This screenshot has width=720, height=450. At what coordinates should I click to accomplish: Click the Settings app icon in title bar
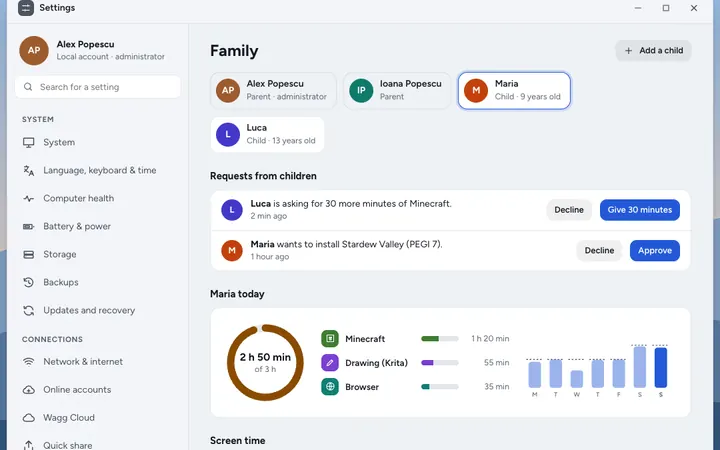pos(26,8)
